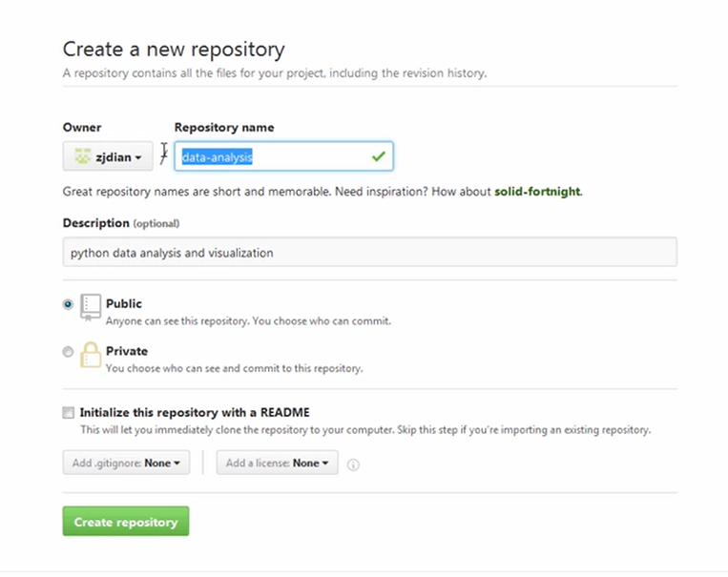Click 'This will let you immediately clone' text

[365, 430]
